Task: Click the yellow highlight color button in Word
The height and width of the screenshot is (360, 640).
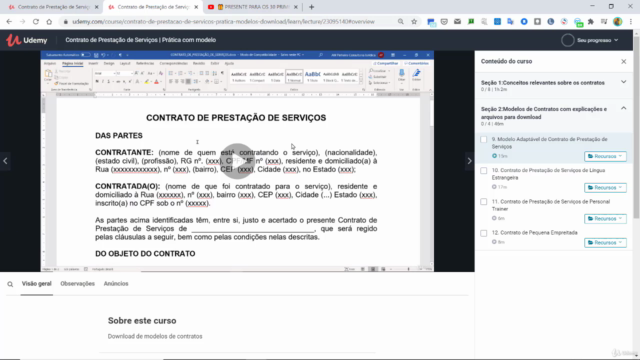Action: coord(147,82)
